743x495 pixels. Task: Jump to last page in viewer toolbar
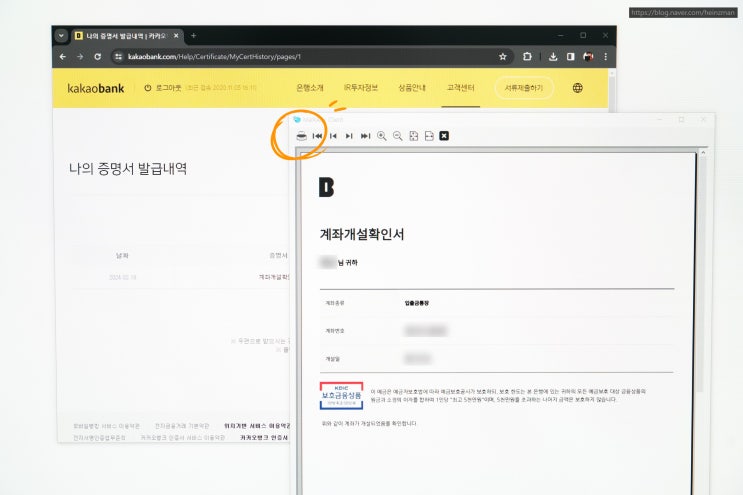point(365,136)
